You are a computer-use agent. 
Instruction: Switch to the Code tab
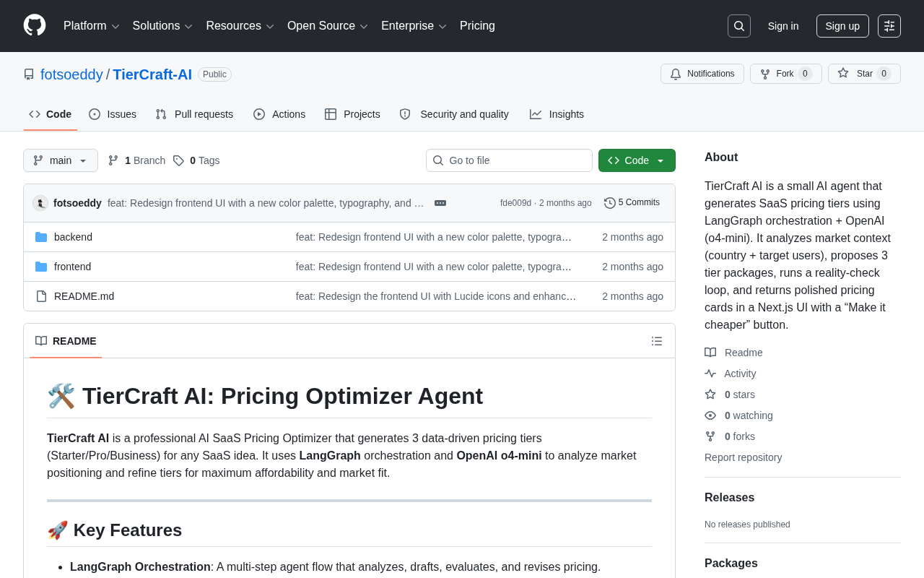click(x=51, y=114)
